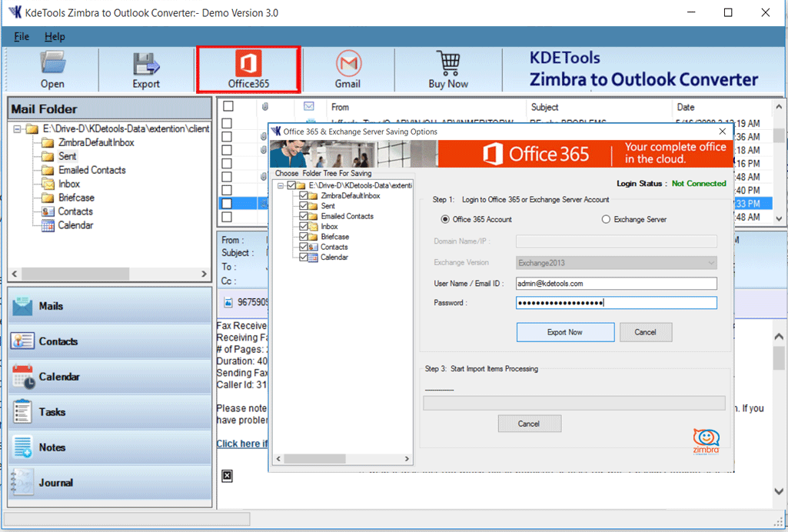Sort mail list by Date column
Screen dimensions: 788x532
686,107
